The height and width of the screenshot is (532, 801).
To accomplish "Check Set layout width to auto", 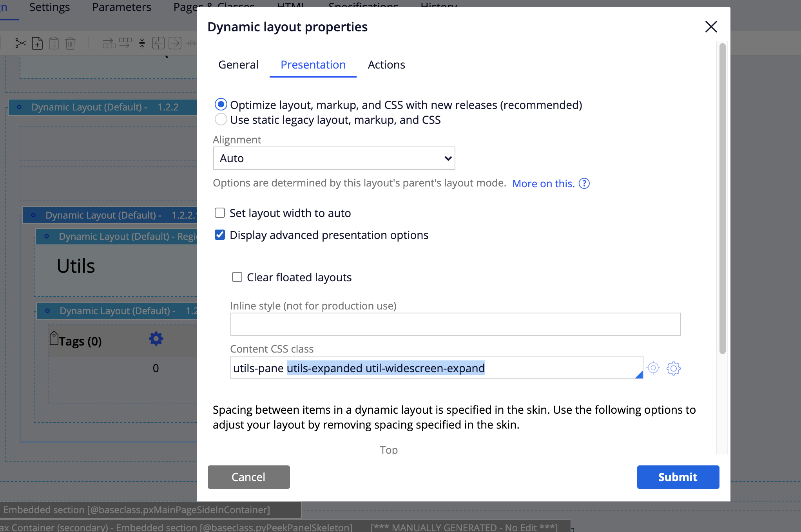I will pyautogui.click(x=220, y=213).
